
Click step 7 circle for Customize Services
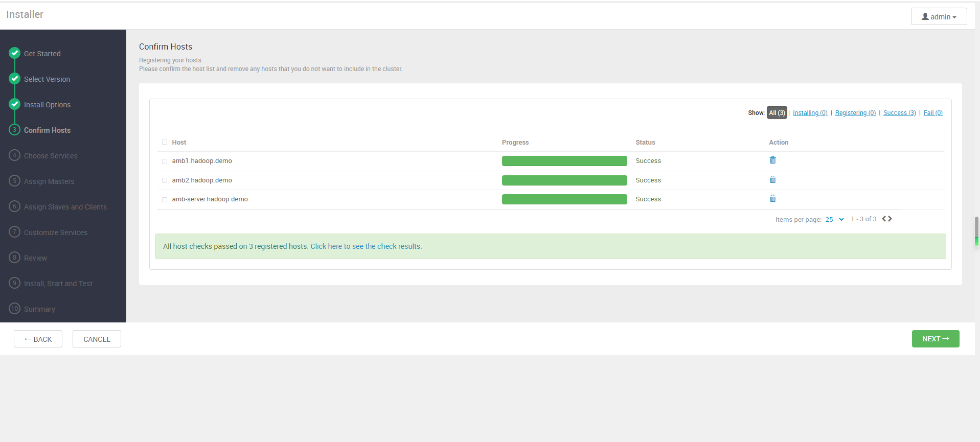click(x=15, y=232)
